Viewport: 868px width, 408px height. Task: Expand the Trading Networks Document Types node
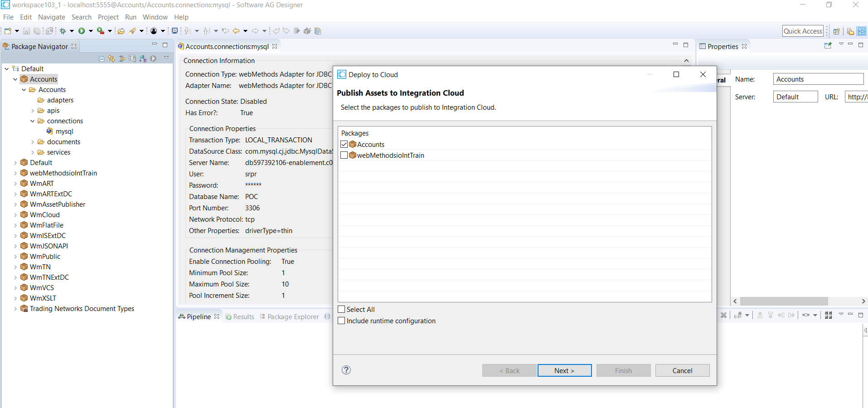(15, 309)
